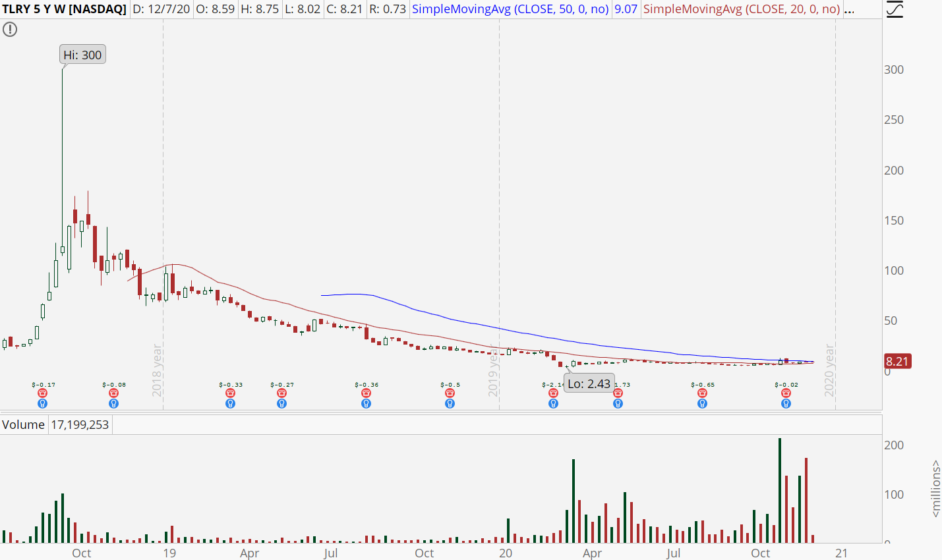Viewport: 942px width, 560px height.
Task: Click the range value R: 0.73
Action: (387, 9)
